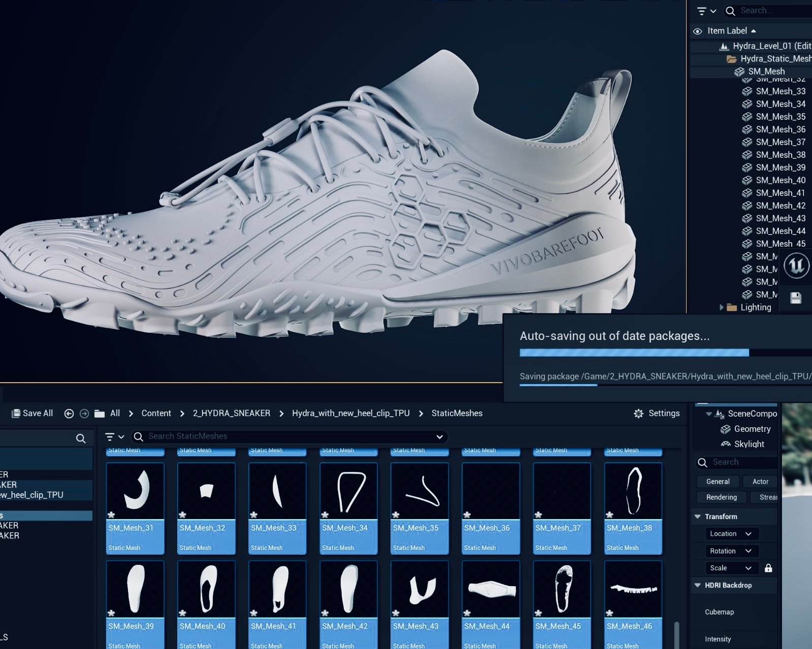Navigate forward with the right arrow icon
This screenshot has height=649, width=812.
84,414
